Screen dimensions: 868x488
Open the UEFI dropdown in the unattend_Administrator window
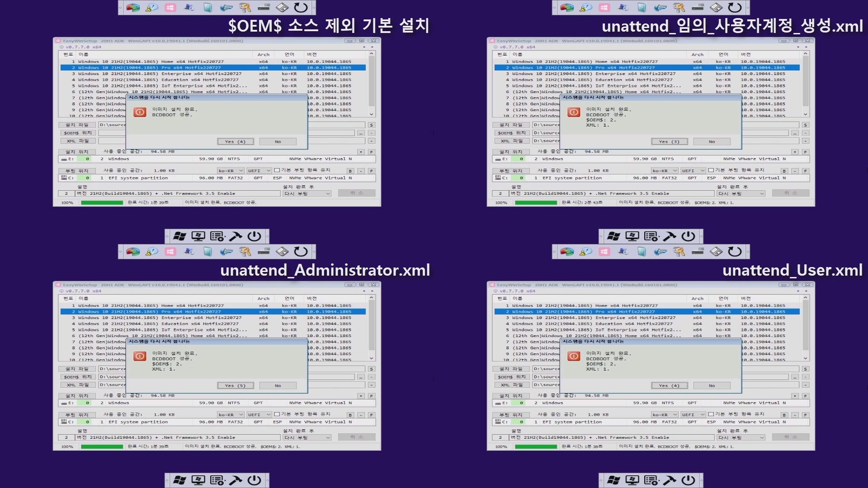pos(259,415)
